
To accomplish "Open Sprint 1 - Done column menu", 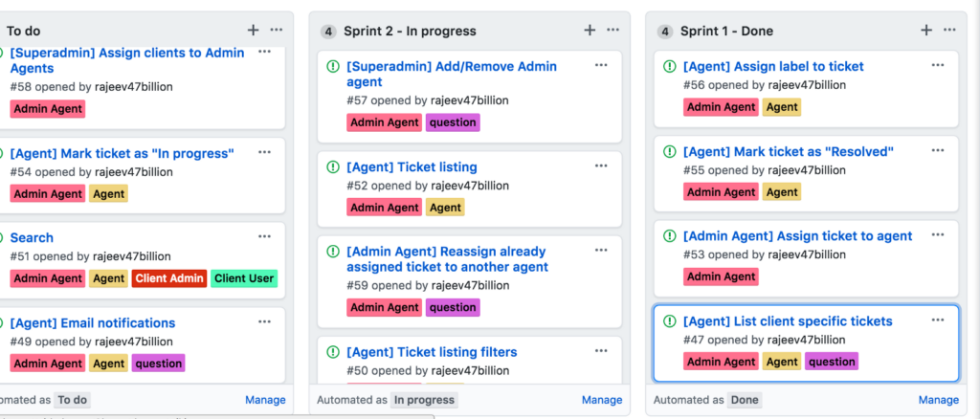I will (x=949, y=30).
